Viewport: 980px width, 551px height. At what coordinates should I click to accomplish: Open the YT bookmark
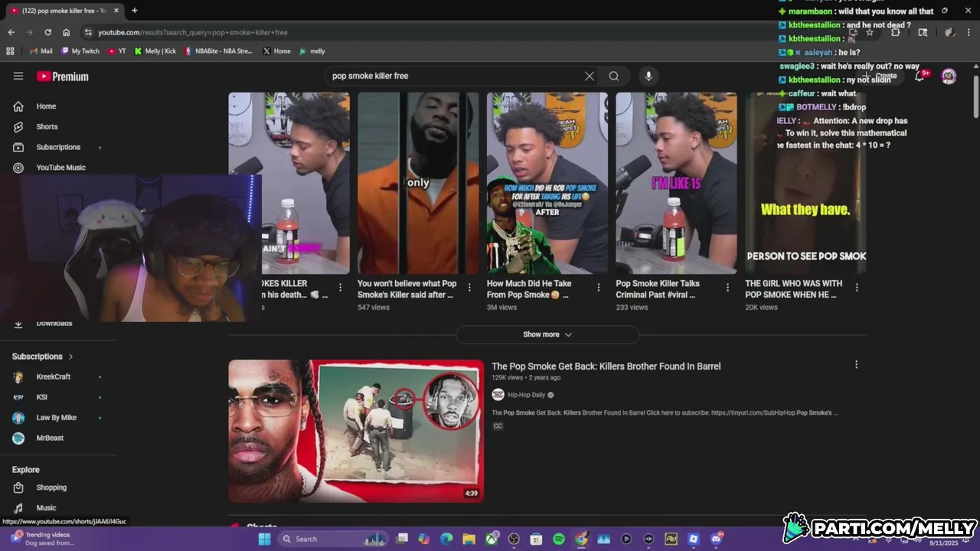(x=117, y=51)
